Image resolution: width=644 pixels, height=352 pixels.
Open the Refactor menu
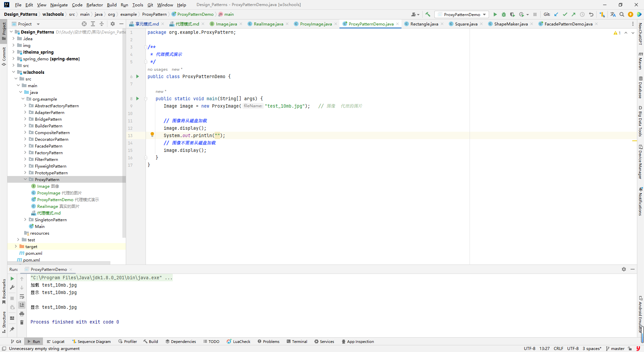(x=95, y=5)
